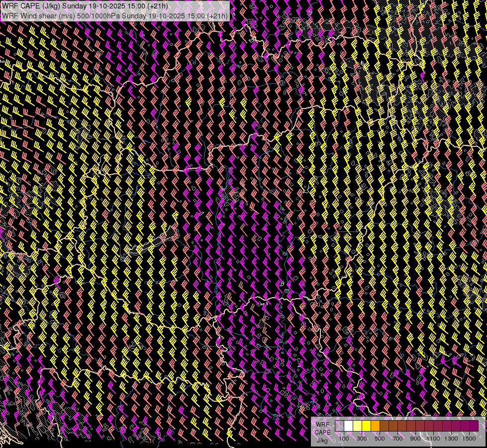The height and width of the screenshot is (448, 487).
Task: Click the white CAPE legend swatch
Action: point(349,426)
